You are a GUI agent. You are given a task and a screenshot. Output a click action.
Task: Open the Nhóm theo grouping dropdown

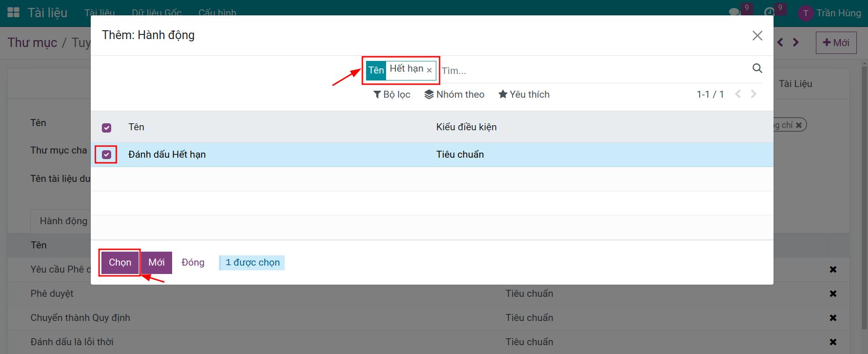pos(454,94)
